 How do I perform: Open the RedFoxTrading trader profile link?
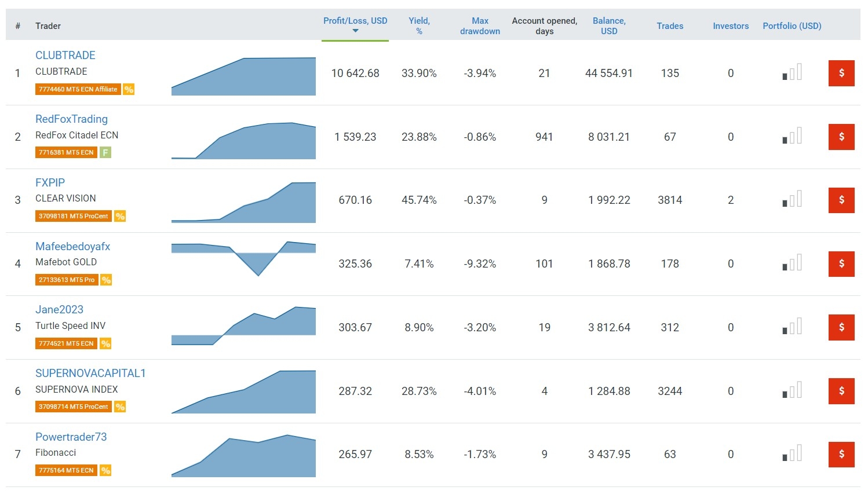71,119
